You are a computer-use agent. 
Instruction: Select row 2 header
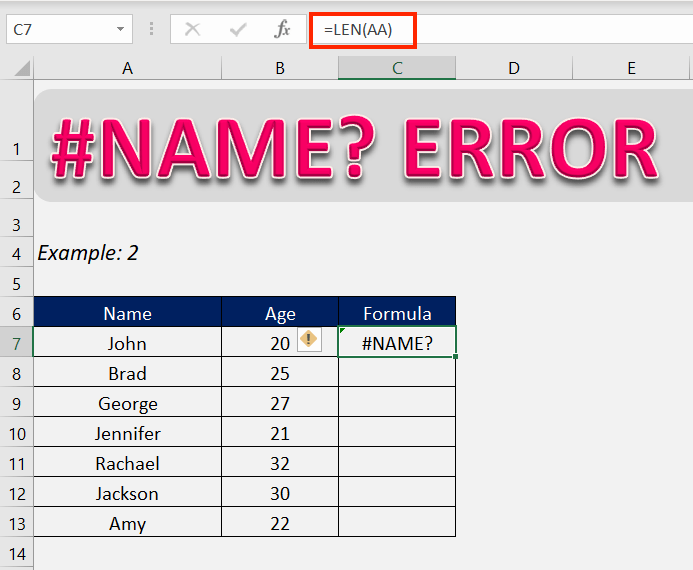pos(16,180)
